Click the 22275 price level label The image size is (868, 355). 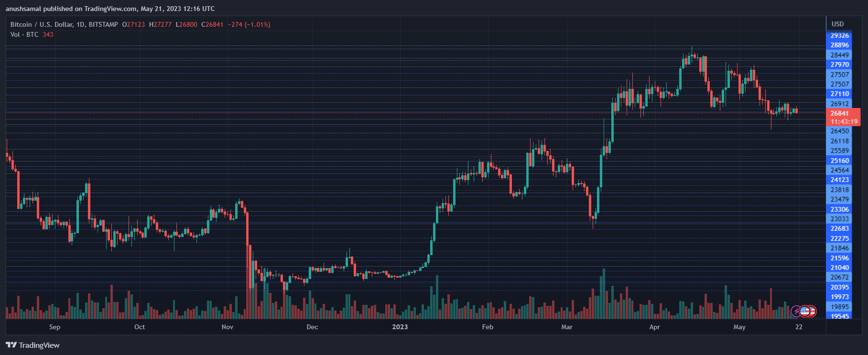coord(839,238)
